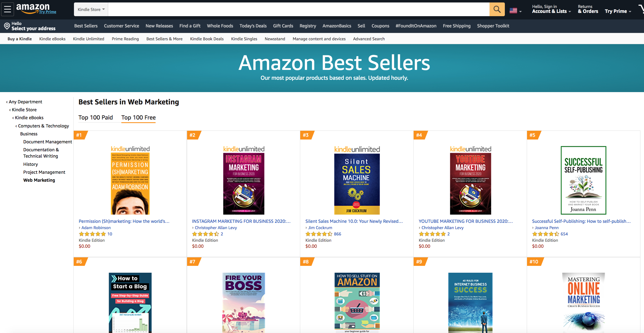
Task: Click the search text input field
Action: pos(299,9)
